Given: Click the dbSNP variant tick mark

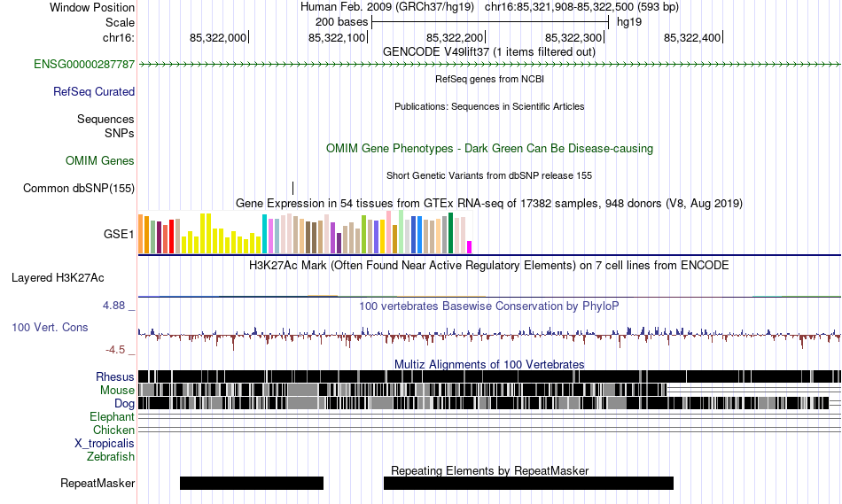Looking at the screenshot, I should tap(292, 188).
